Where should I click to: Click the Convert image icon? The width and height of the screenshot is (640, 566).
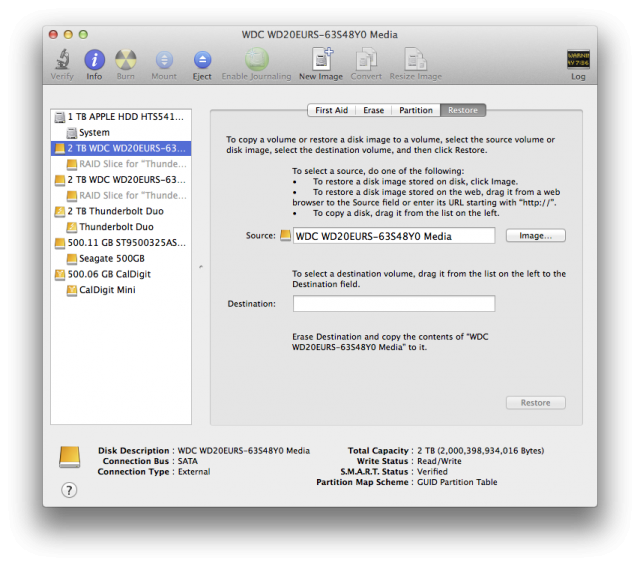click(x=367, y=60)
